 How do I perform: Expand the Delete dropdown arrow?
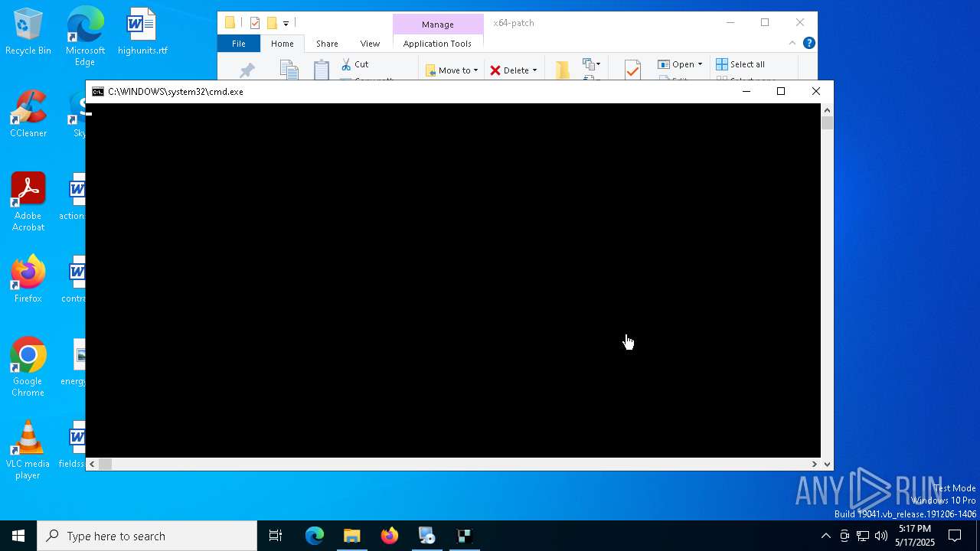click(x=534, y=70)
